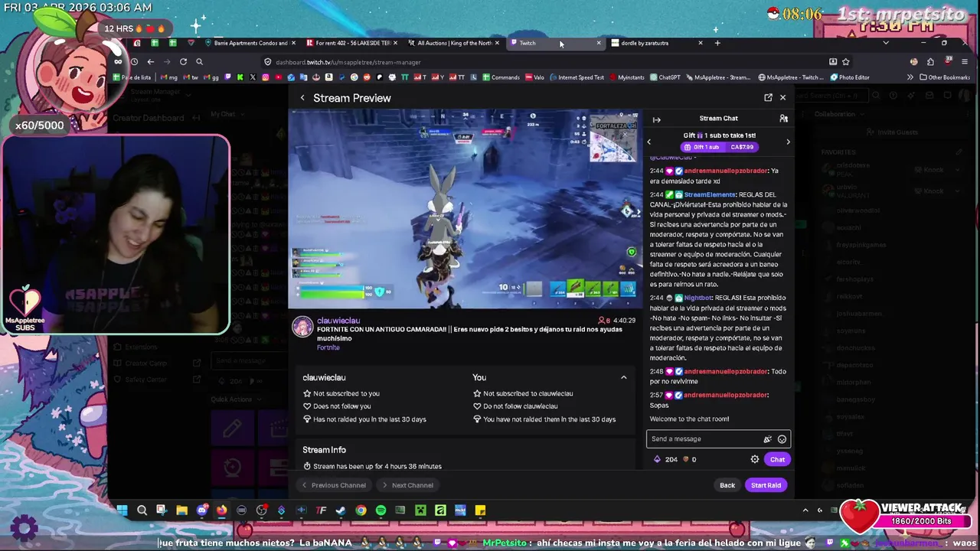Open ChatGPT bookmark
980x551 pixels.
click(664, 77)
